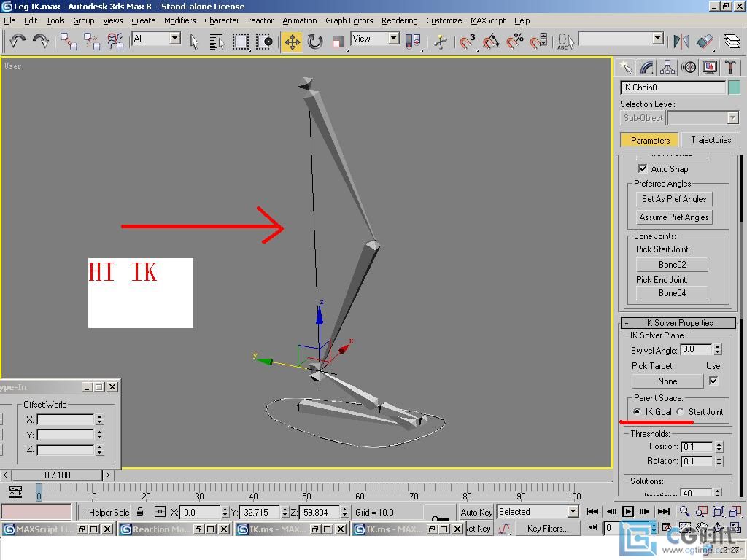Open the Utilities command panel
This screenshot has height=560, width=747.
730,67
